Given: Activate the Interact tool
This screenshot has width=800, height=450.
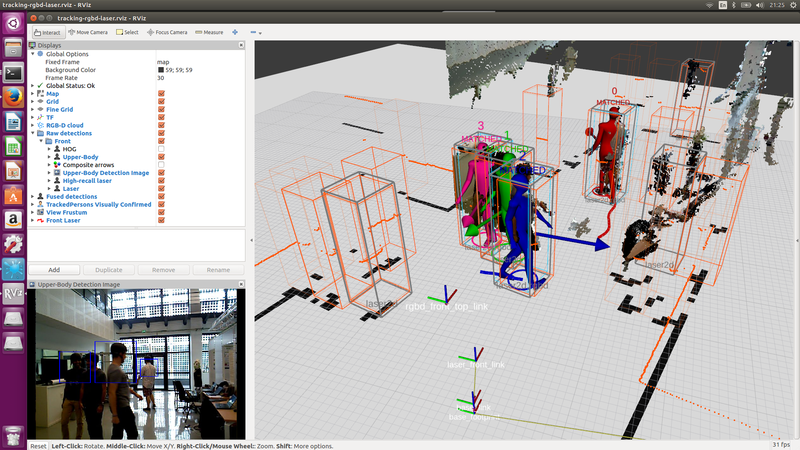Looking at the screenshot, I should [45, 32].
